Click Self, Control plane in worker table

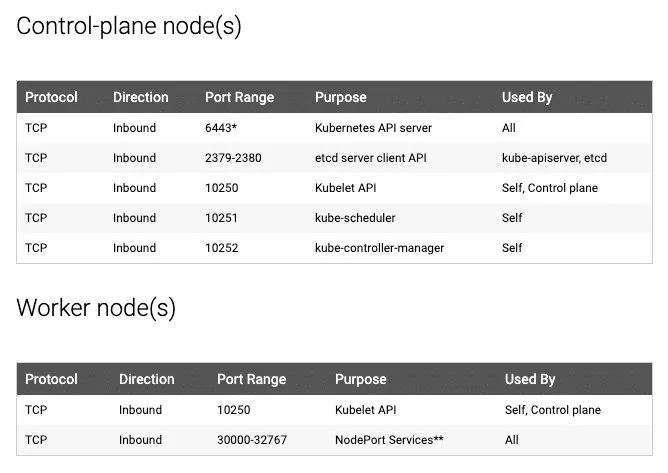(x=553, y=410)
